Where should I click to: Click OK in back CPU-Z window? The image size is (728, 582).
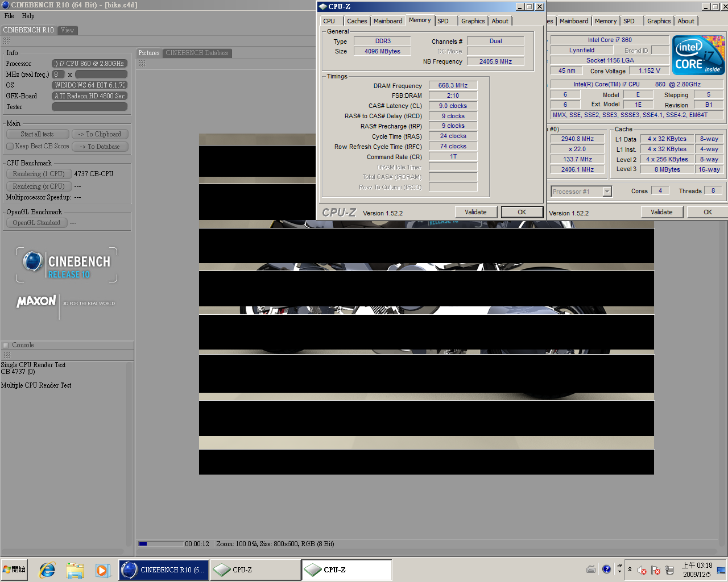pyautogui.click(x=708, y=212)
